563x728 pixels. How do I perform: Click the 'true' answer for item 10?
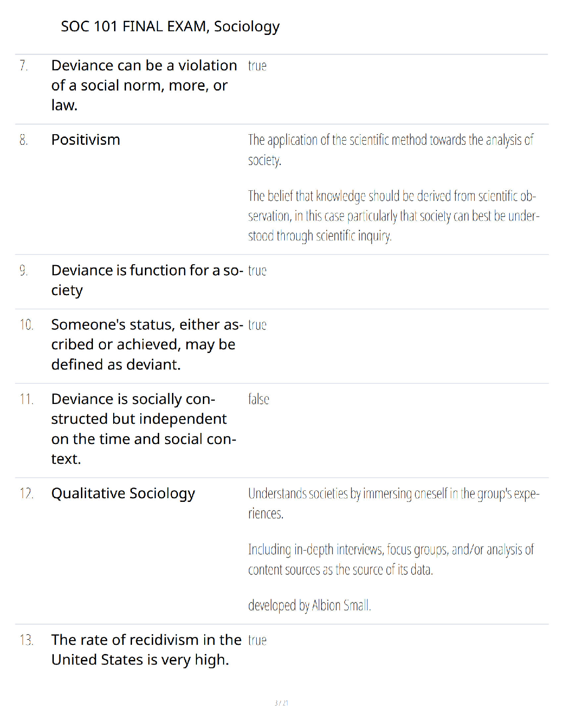pyautogui.click(x=257, y=325)
